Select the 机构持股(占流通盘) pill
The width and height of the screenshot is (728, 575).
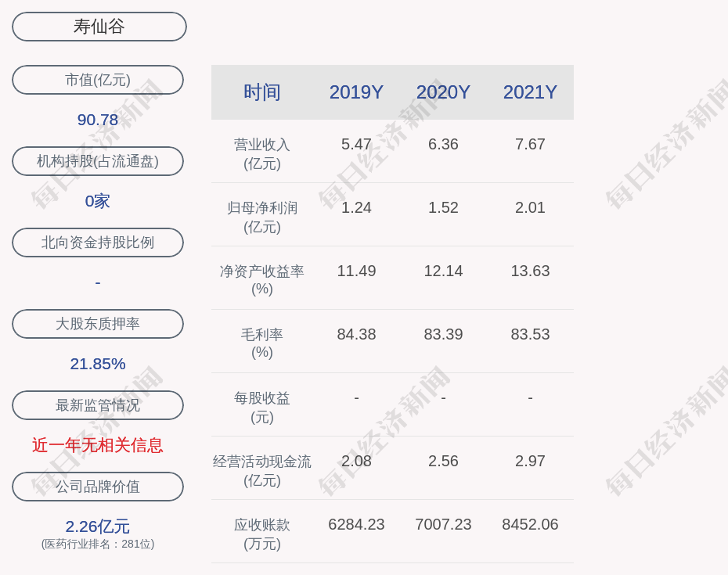coord(98,161)
